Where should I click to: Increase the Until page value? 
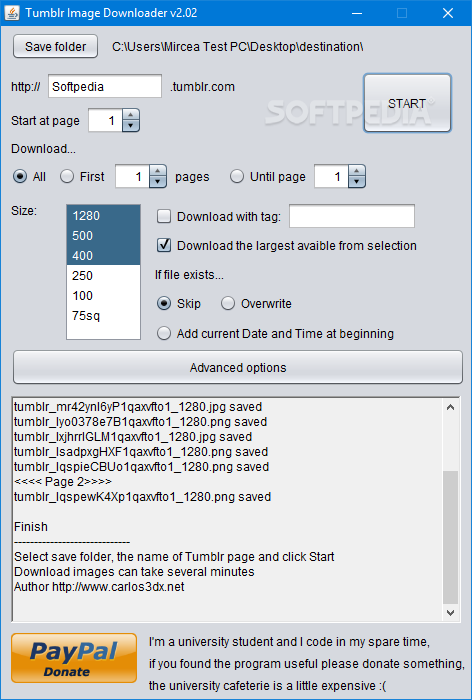click(x=357, y=171)
